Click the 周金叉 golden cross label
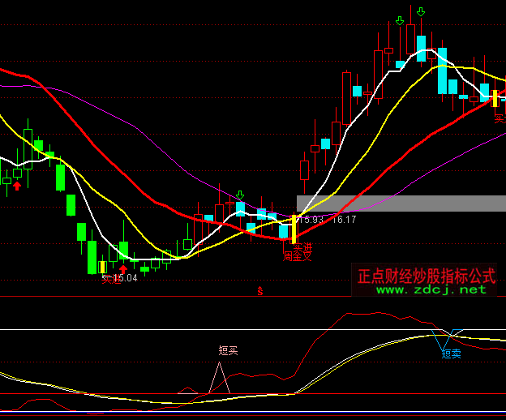This screenshot has width=506, height=420. pyautogui.click(x=297, y=256)
